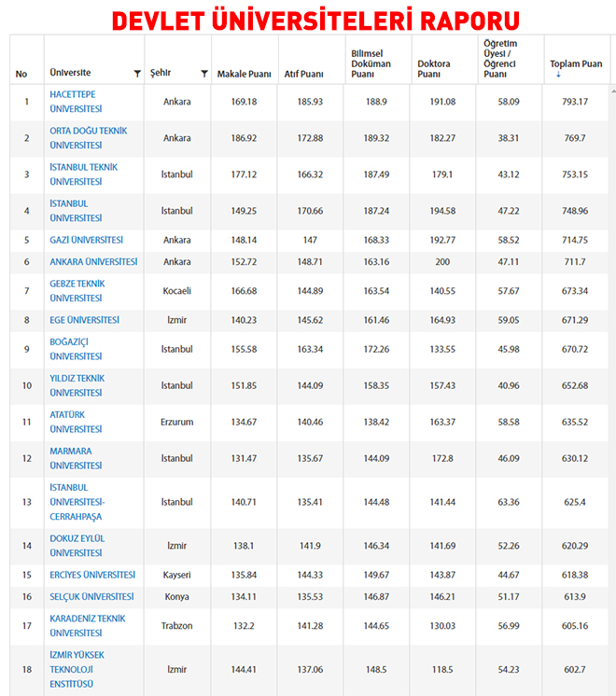Open İSTANBUL ÜNİVERSİTESİ-CERRAHPAŞA link
Viewport: 616px width, 696px height.
pos(77,502)
